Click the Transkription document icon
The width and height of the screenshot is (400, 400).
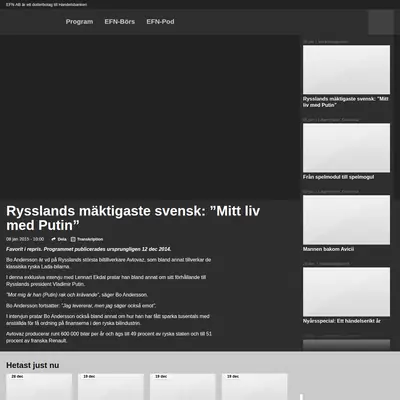pyautogui.click(x=73, y=239)
